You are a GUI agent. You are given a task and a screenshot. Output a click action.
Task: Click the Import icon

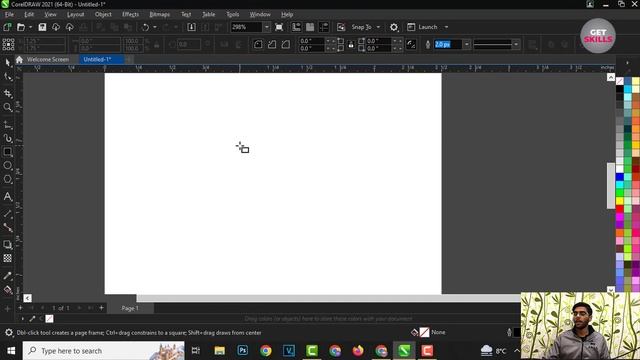click(191, 27)
